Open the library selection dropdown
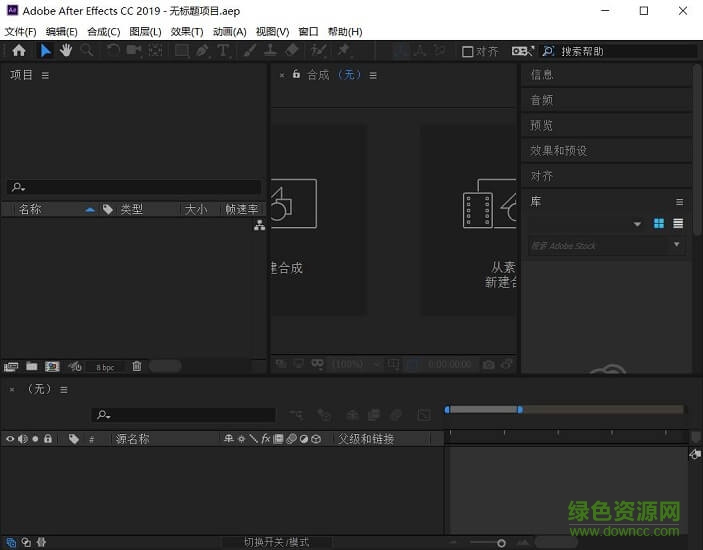 click(637, 225)
